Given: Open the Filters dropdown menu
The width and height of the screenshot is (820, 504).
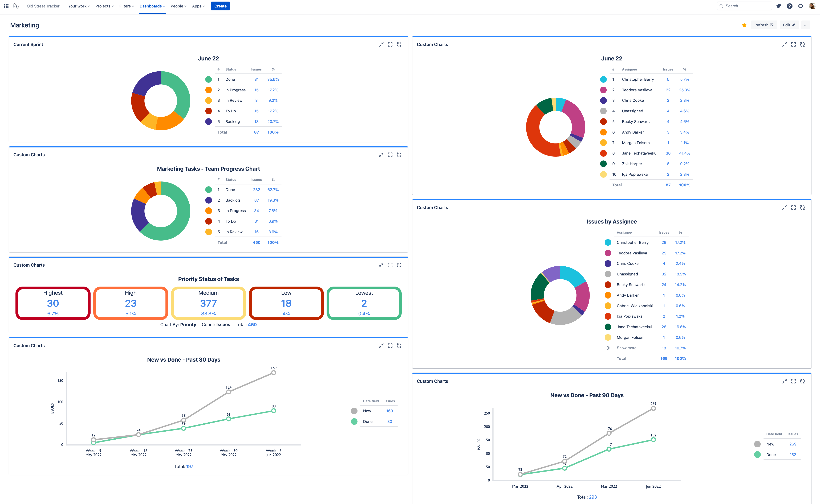Looking at the screenshot, I should coord(126,6).
